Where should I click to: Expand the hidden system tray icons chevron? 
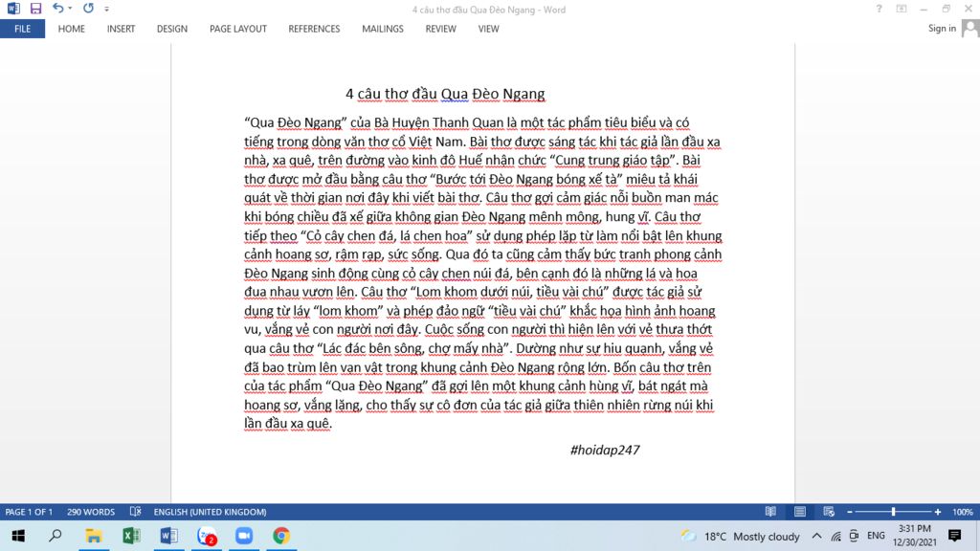point(817,536)
